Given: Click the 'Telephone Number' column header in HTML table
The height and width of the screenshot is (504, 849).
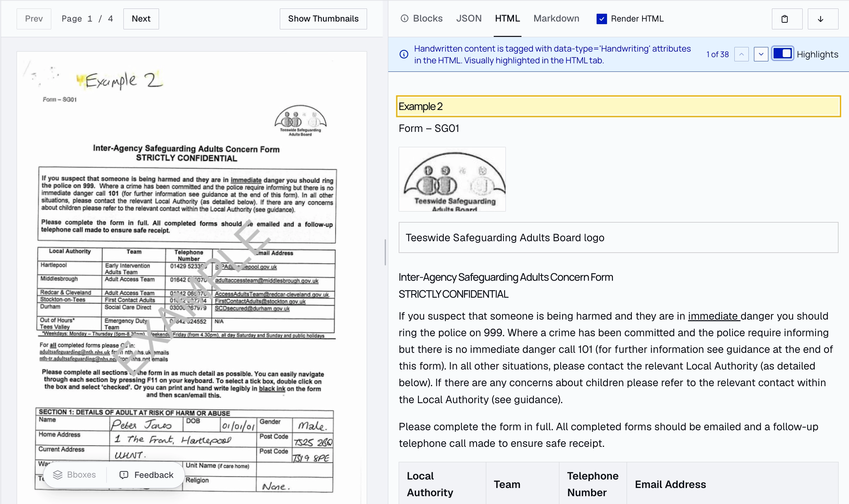Looking at the screenshot, I should (592, 484).
